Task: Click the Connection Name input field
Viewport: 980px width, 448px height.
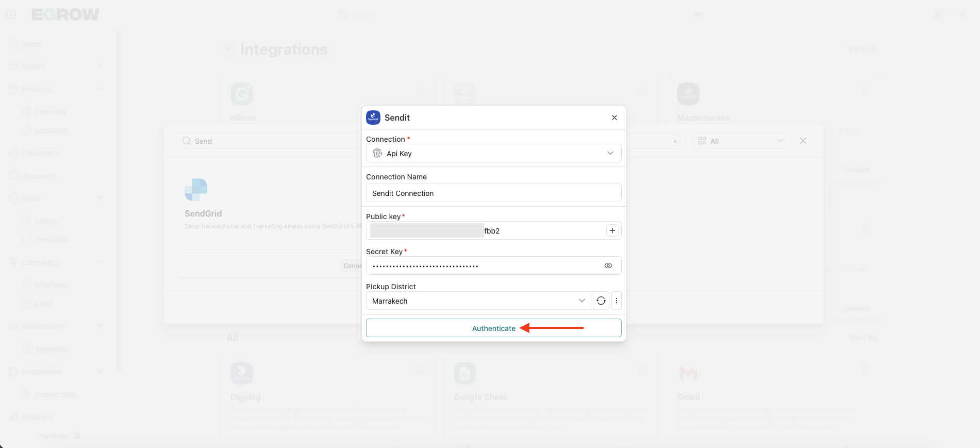Action: coord(493,193)
